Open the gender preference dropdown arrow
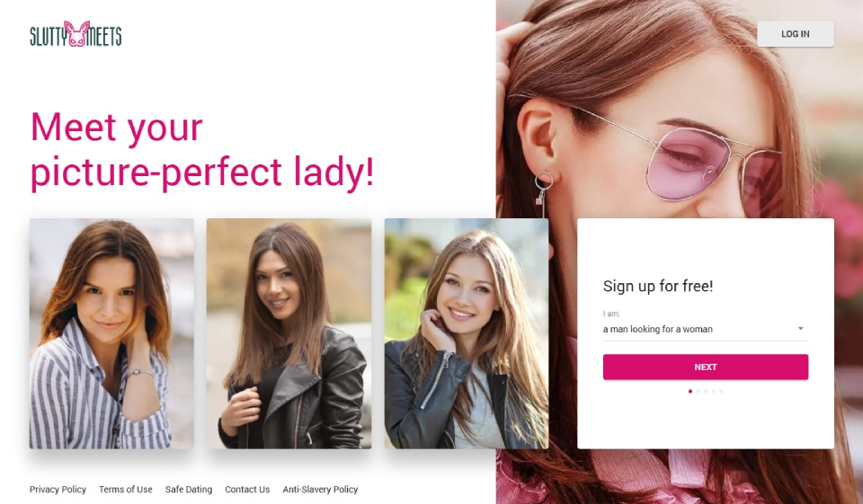Viewport: 863px width, 504px height. tap(801, 329)
